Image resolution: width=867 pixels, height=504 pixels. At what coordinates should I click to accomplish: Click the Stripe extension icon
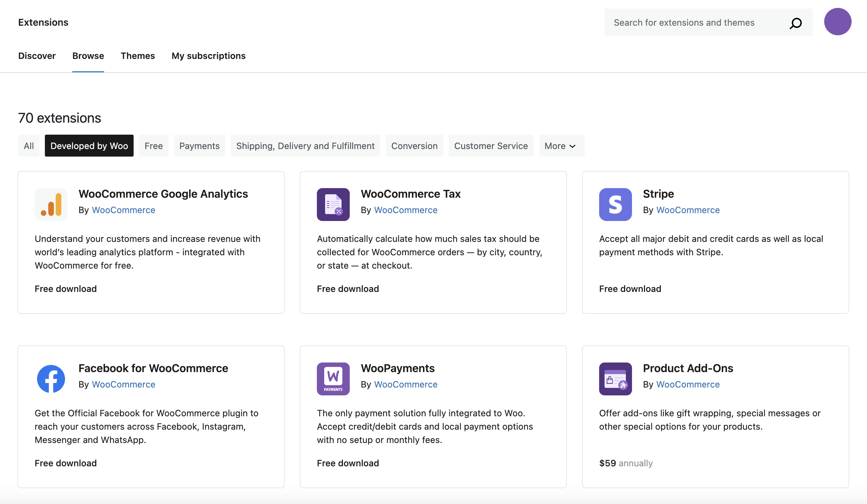coord(615,204)
